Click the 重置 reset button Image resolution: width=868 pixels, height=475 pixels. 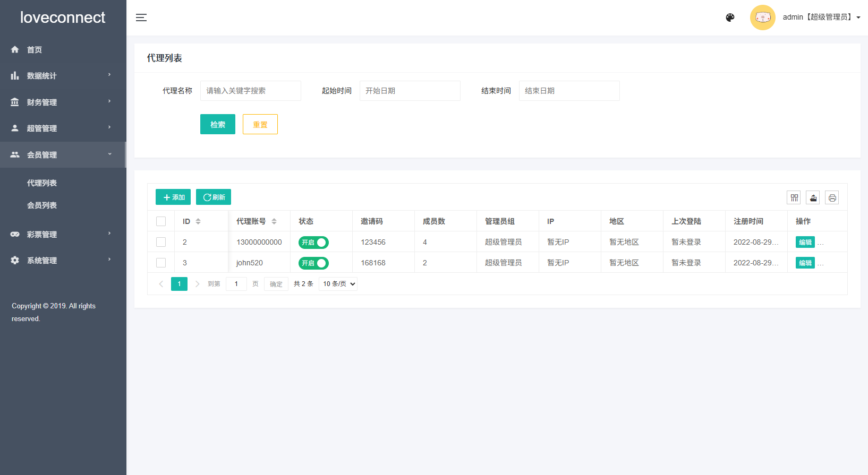260,124
